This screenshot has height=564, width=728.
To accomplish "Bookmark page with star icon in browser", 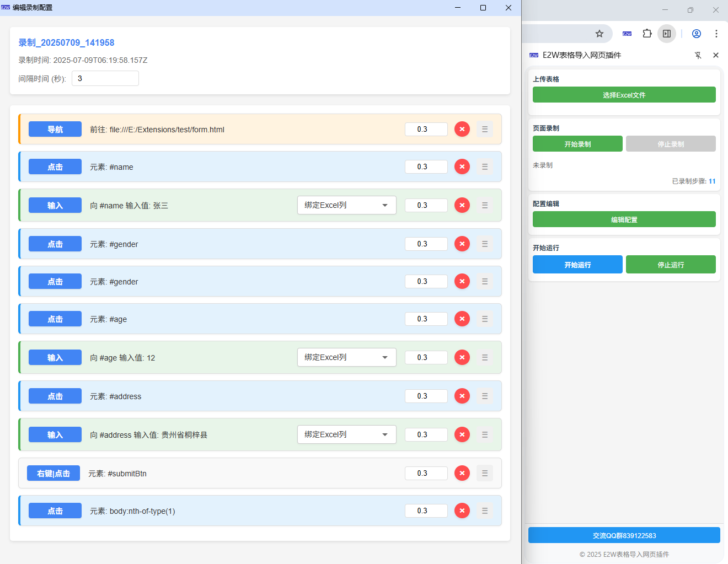I will (x=599, y=34).
